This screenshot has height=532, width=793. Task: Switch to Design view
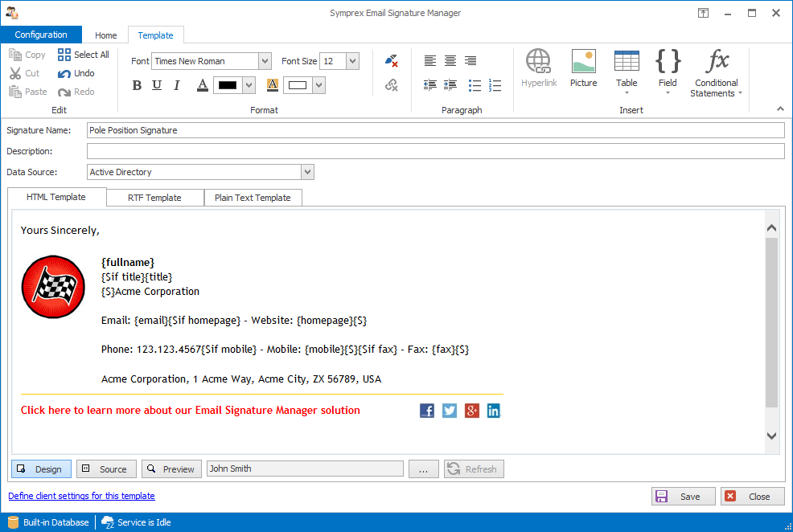coord(42,469)
